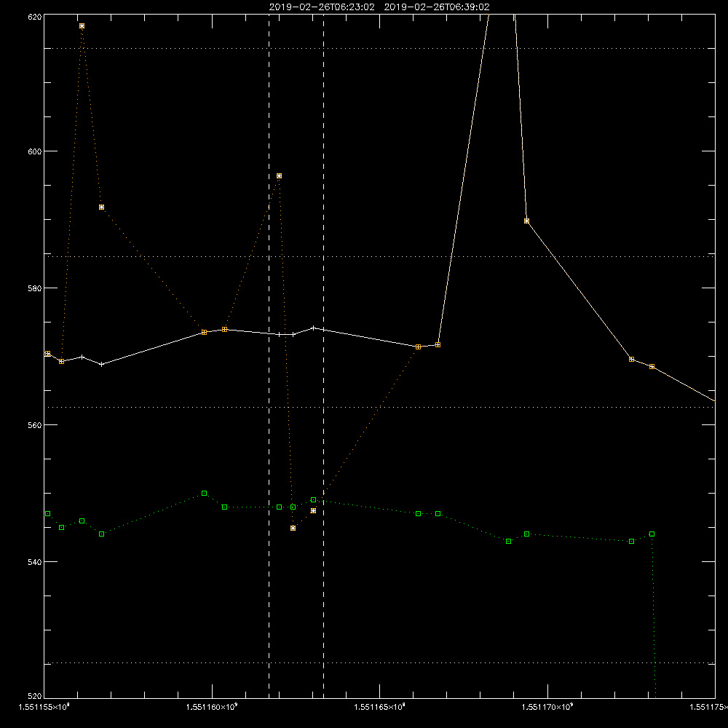Select the horizontal dotted line near 615
The image size is (728, 728).
click(x=380, y=48)
